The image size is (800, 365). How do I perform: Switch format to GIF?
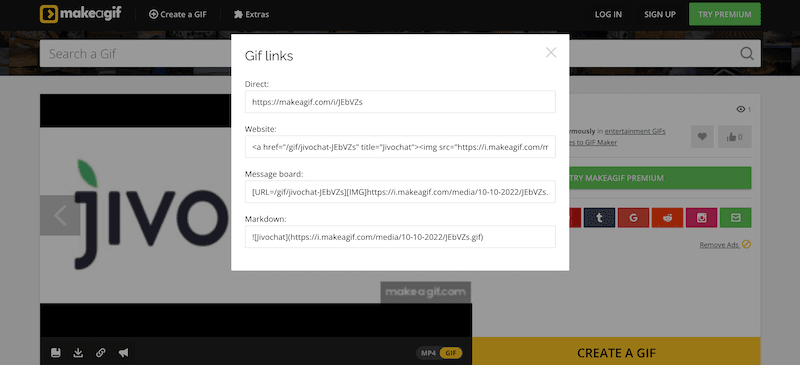[x=451, y=353]
